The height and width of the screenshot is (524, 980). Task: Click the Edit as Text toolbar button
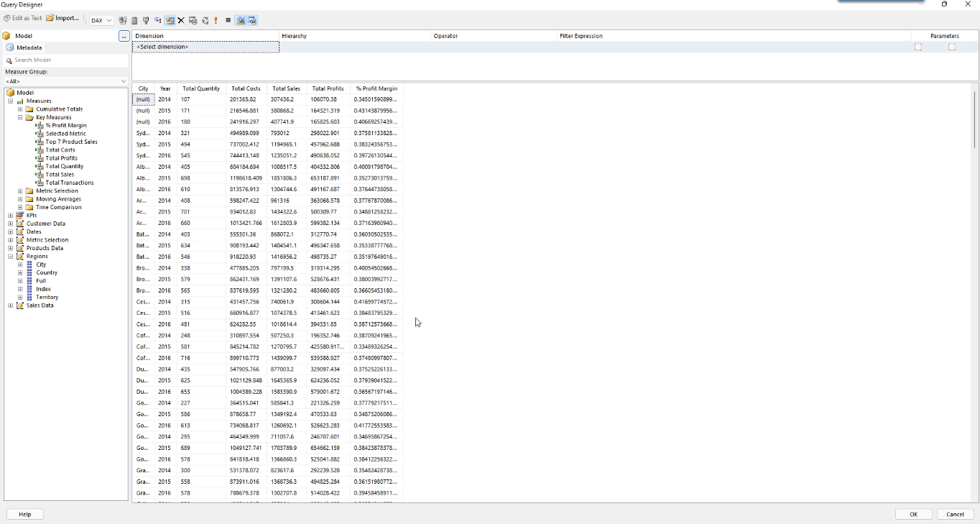click(x=23, y=18)
